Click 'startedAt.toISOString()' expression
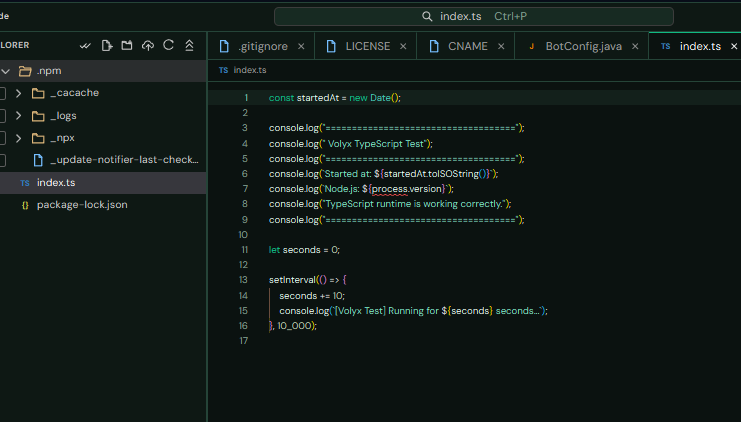 [x=436, y=174]
